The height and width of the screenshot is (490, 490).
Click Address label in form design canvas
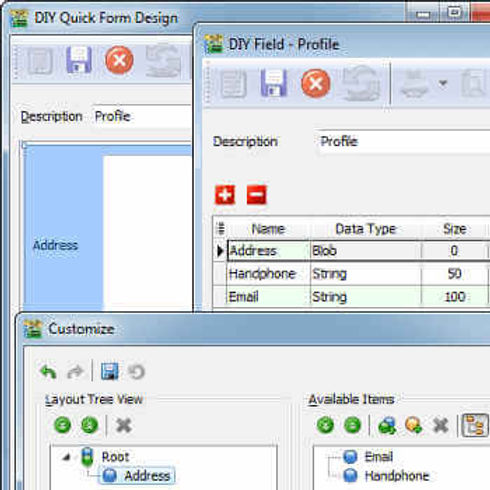(x=55, y=246)
